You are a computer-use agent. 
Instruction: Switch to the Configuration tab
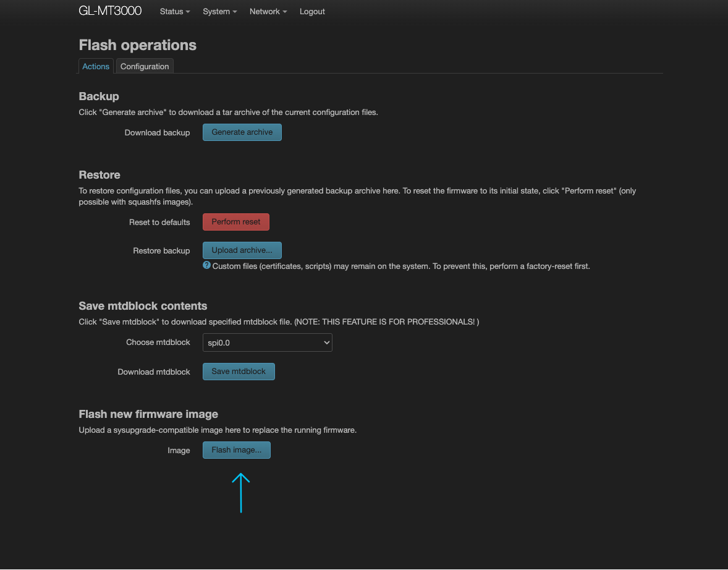[145, 67]
